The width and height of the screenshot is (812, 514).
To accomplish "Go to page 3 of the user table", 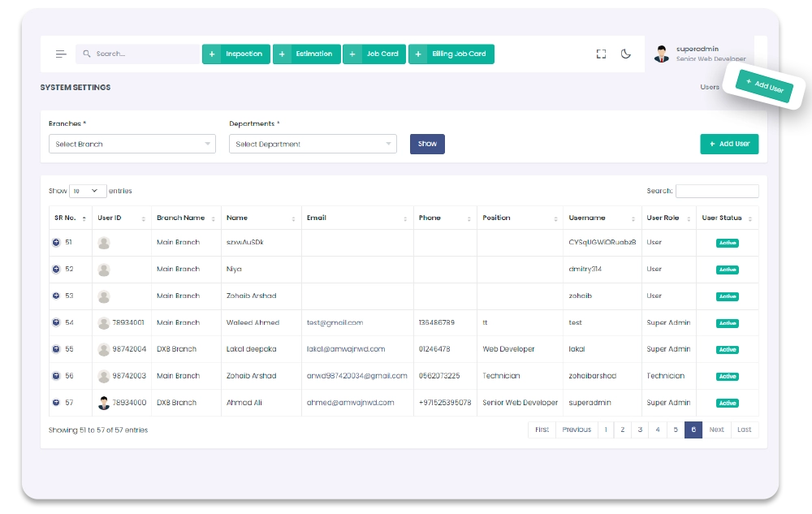I will tap(640, 430).
